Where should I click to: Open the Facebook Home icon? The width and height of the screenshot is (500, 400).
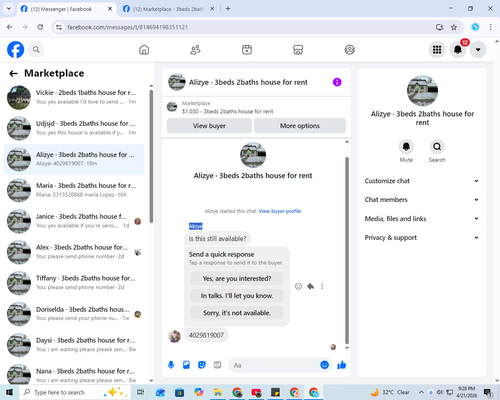[144, 50]
